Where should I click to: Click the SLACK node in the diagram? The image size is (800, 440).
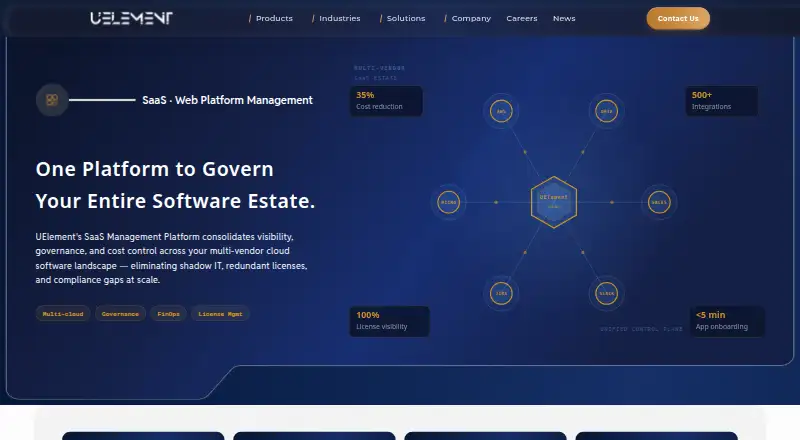click(x=606, y=294)
